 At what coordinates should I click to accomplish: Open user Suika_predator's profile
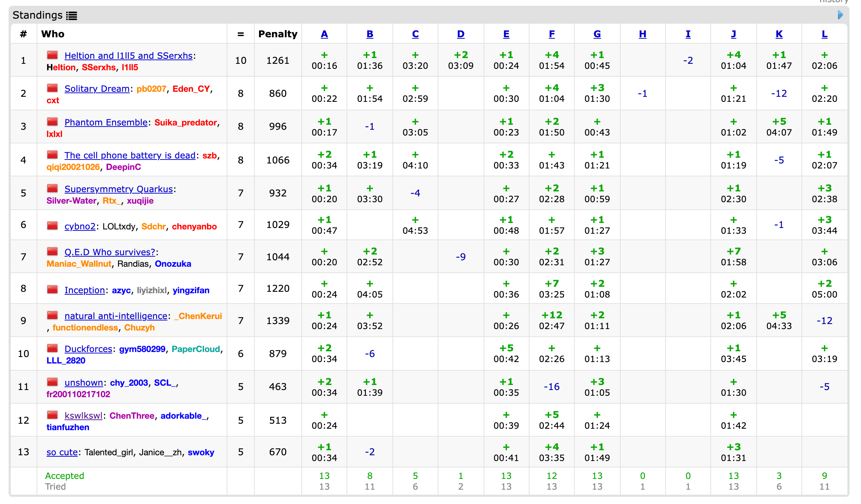pos(185,123)
